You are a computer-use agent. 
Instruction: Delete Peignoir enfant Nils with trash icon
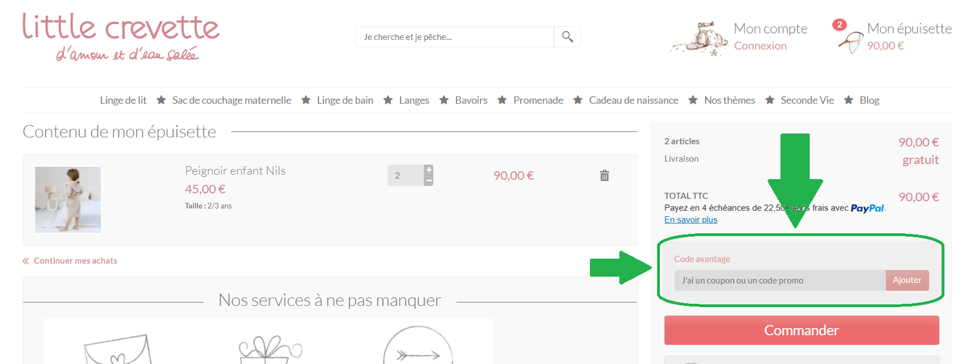click(x=604, y=175)
